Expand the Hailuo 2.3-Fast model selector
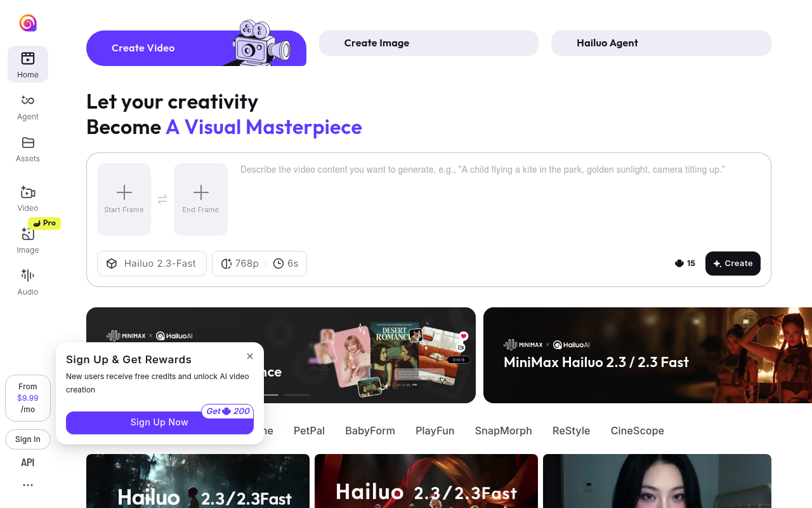812x508 pixels. pyautogui.click(x=152, y=264)
